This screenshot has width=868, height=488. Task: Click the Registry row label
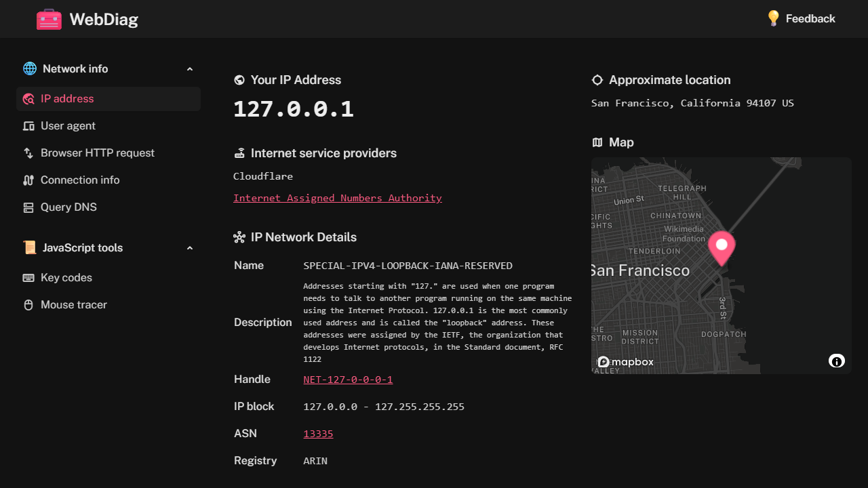(x=256, y=461)
